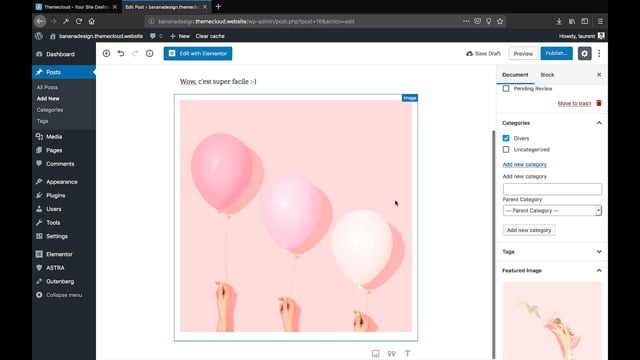The width and height of the screenshot is (640, 360).
Task: Switch to Themecloud dashboard browser tab
Action: point(76,7)
